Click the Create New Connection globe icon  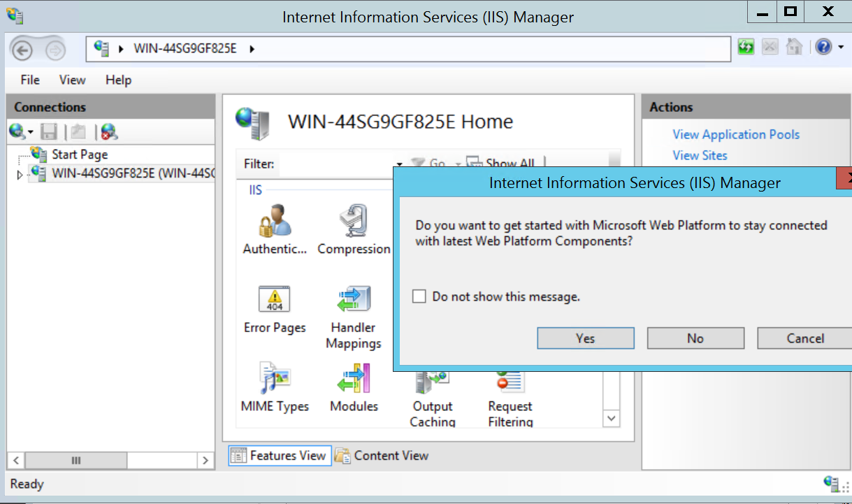(17, 131)
